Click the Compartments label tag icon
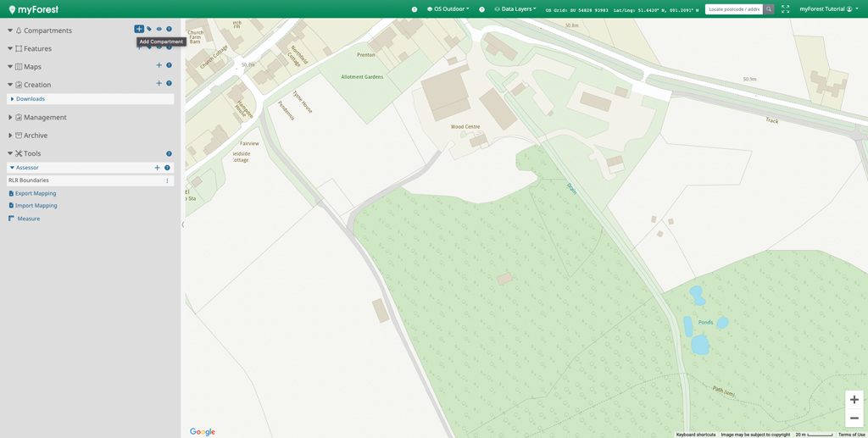Screen dimensions: 868x438 (x=149, y=30)
